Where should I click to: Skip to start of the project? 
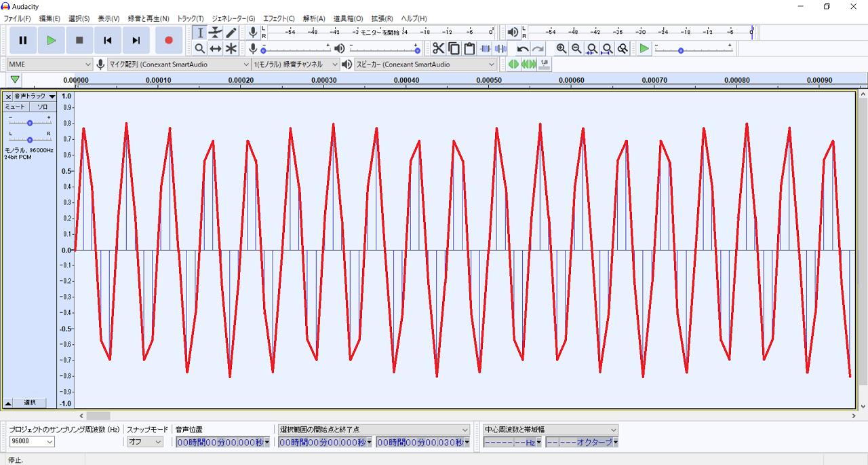point(108,40)
